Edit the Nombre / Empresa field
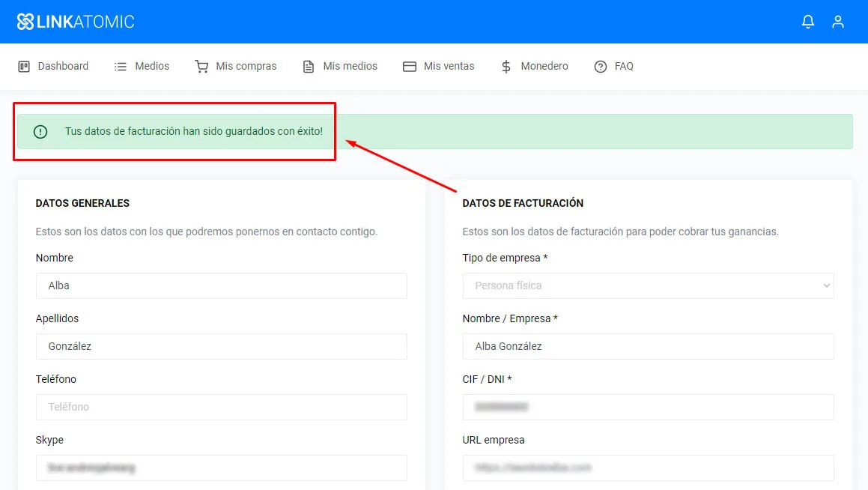Viewport: 868px width, 490px height. 648,346
